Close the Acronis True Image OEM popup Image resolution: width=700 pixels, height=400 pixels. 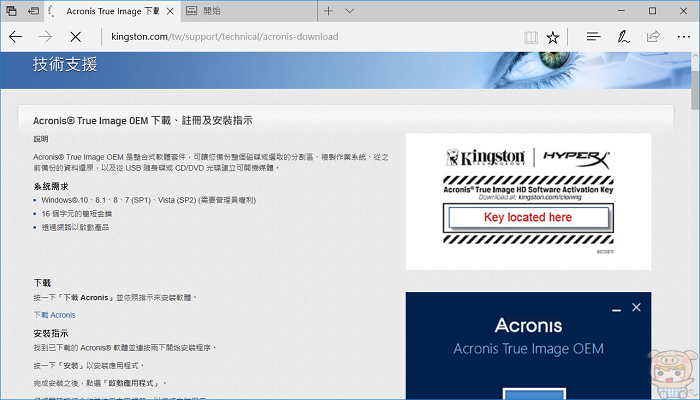click(636, 307)
